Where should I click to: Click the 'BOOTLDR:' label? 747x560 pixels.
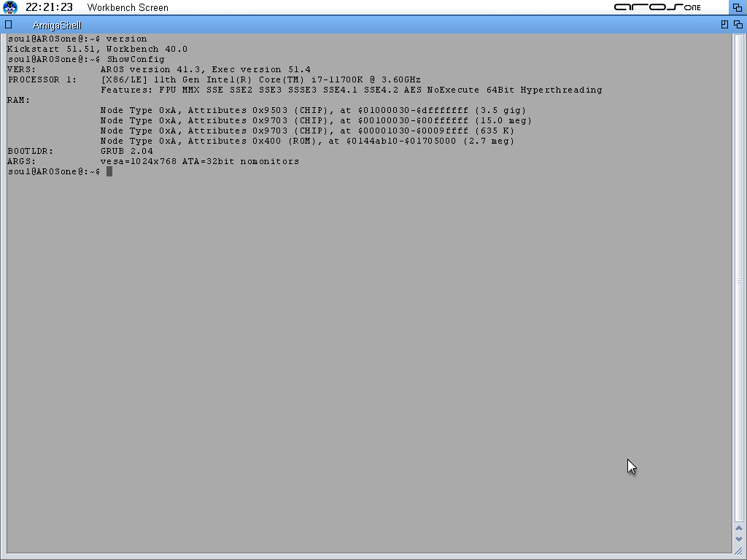(31, 152)
